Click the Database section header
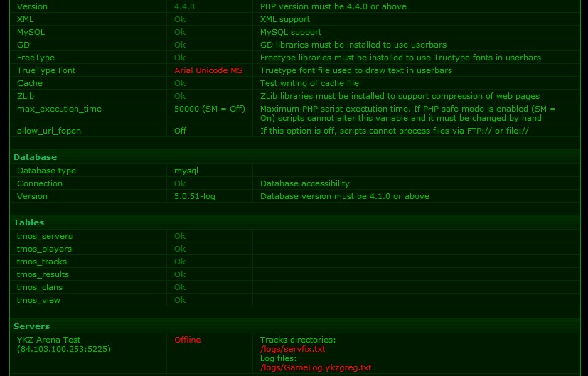The image size is (588, 376). tap(36, 157)
